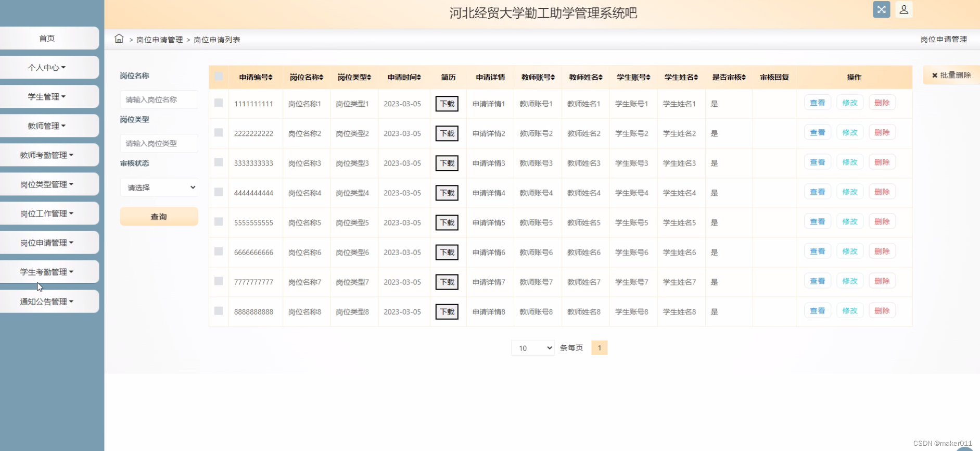980x451 pixels.
Task: Focus the 请输入岗位类型 input field
Action: pyautogui.click(x=159, y=143)
